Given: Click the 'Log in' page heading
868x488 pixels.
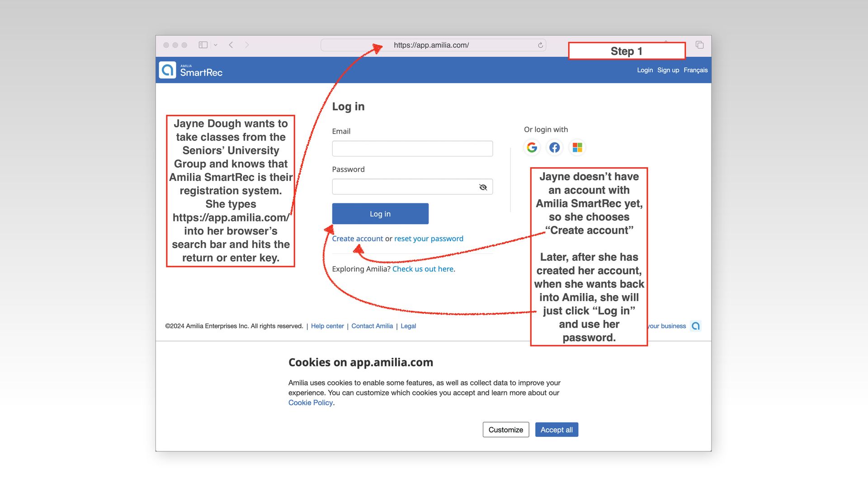Looking at the screenshot, I should 348,107.
